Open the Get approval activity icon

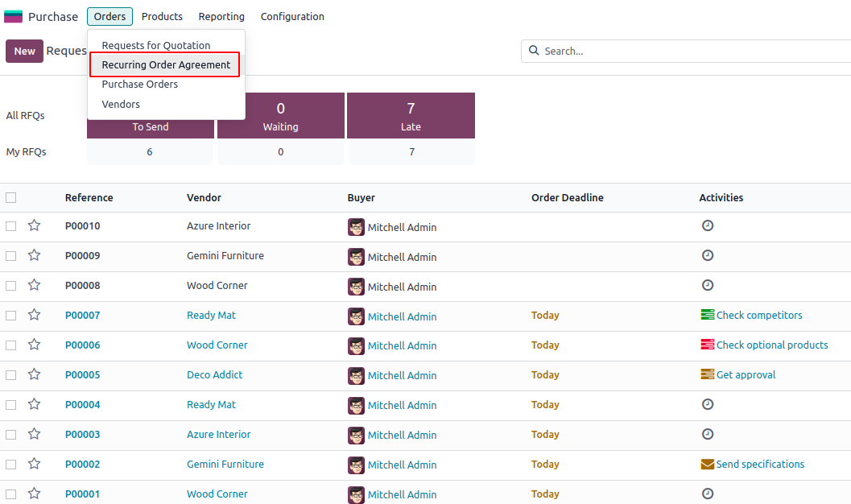pyautogui.click(x=708, y=374)
